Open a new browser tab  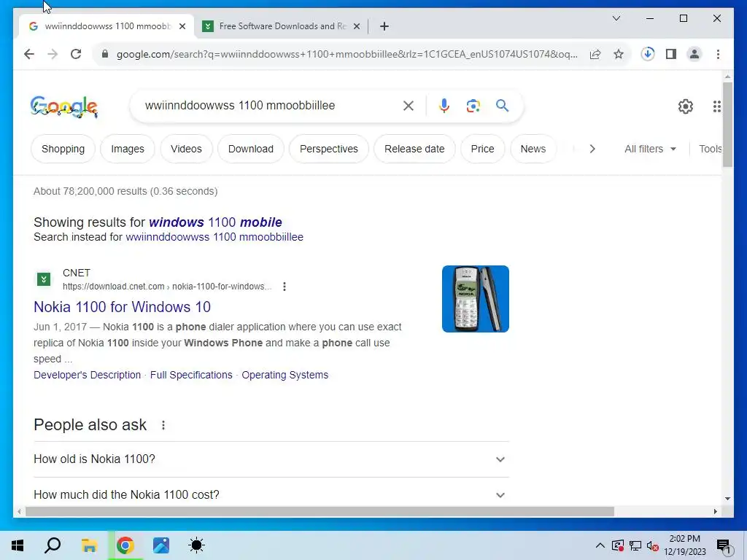point(384,26)
